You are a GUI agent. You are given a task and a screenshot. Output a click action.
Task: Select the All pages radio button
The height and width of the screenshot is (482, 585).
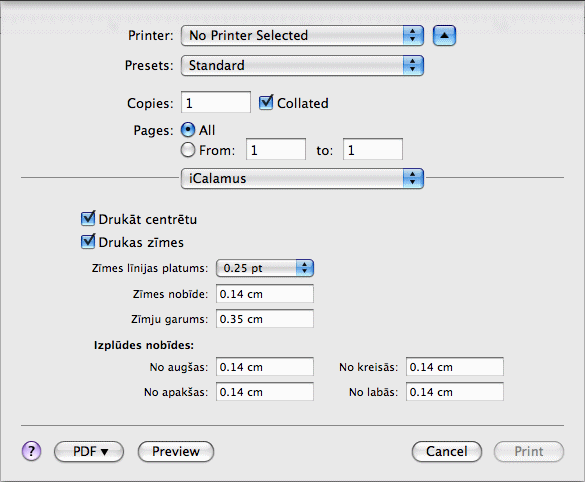tap(188, 130)
